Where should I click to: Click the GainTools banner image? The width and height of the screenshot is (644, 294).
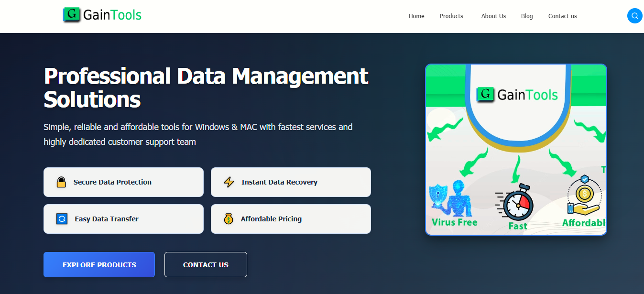pyautogui.click(x=516, y=150)
